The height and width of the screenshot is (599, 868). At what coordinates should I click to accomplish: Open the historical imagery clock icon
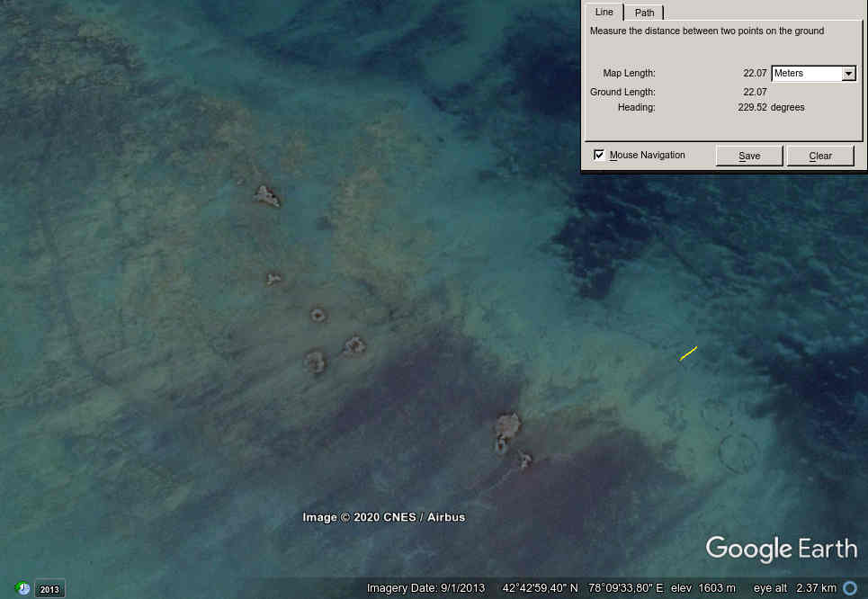click(22, 588)
